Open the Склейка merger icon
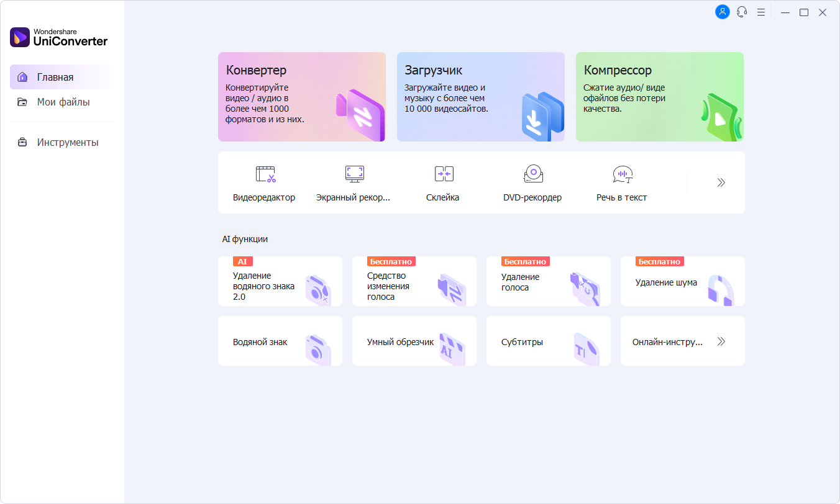 (x=444, y=174)
